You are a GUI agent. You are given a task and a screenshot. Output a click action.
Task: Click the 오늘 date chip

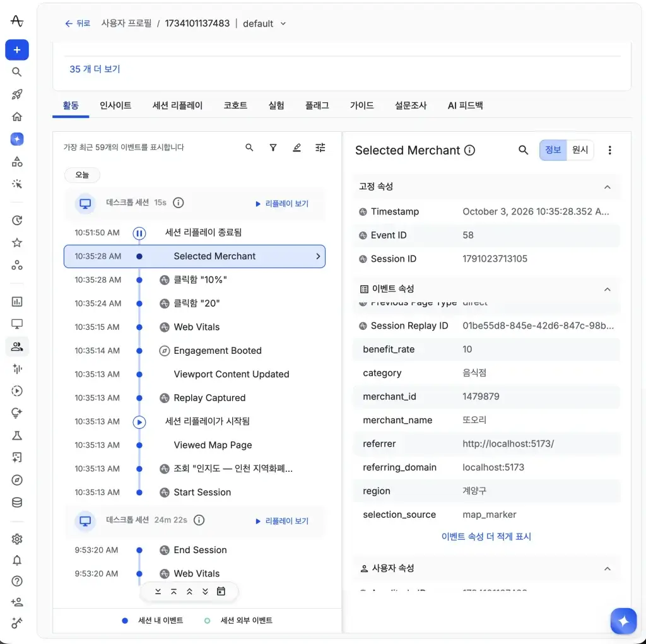point(82,175)
